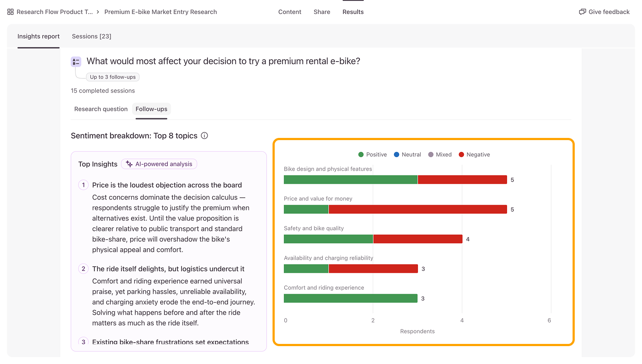Image resolution: width=642 pixels, height=364 pixels.
Task: Toggle the Negative legend item
Action: [474, 155]
